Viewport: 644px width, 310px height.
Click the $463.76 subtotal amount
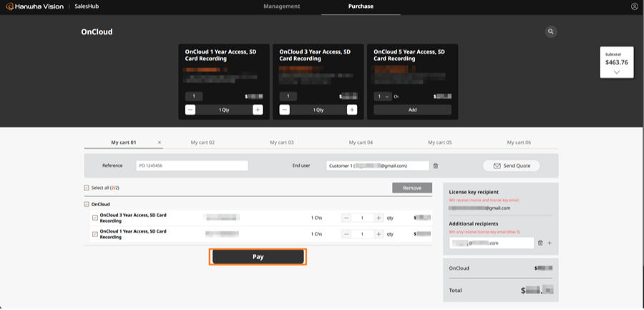(618, 62)
